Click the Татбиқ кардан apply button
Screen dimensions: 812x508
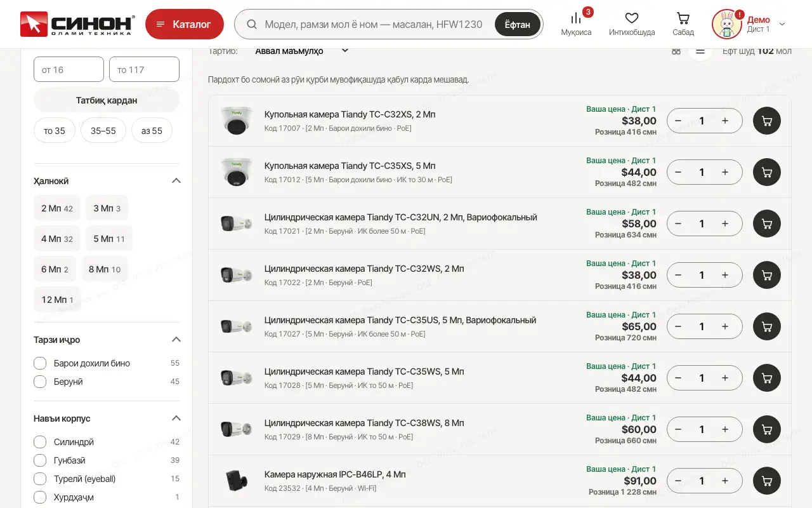tap(107, 100)
